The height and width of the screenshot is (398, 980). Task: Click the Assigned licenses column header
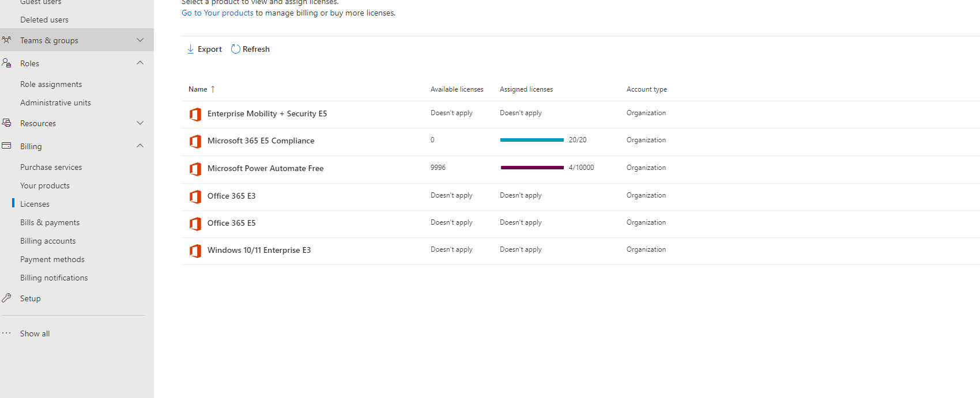coord(526,89)
